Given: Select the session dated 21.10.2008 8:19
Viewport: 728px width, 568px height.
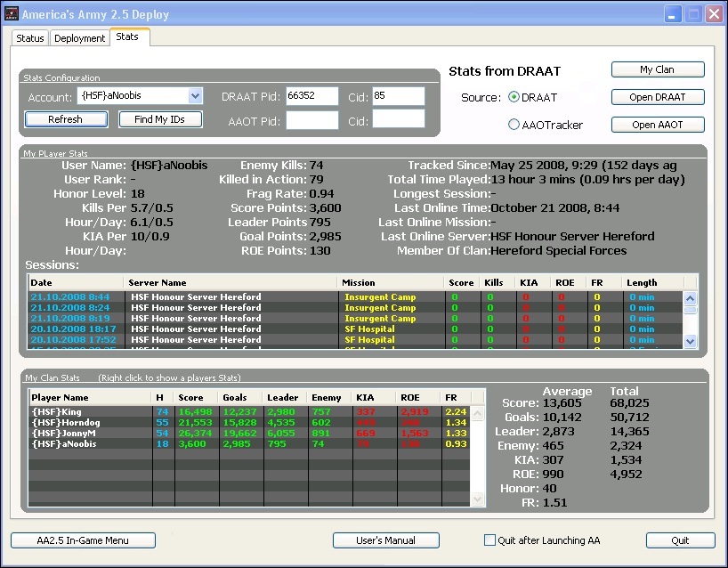Looking at the screenshot, I should click(355, 318).
